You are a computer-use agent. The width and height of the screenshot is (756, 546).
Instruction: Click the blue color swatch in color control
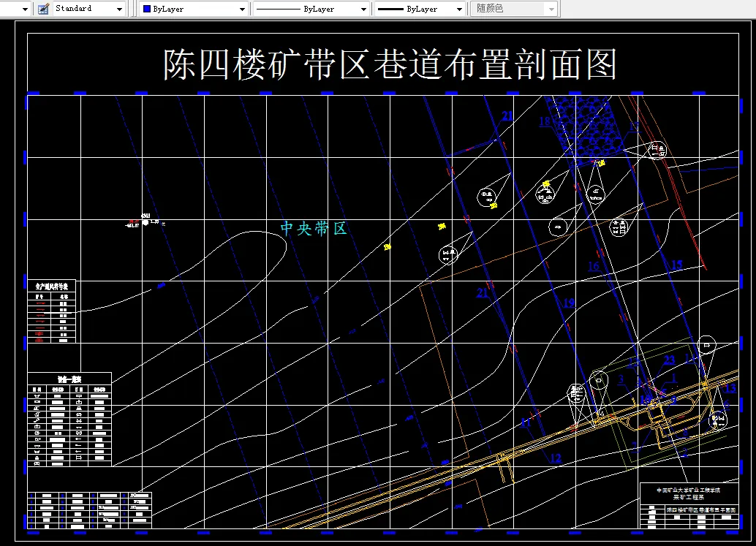147,9
